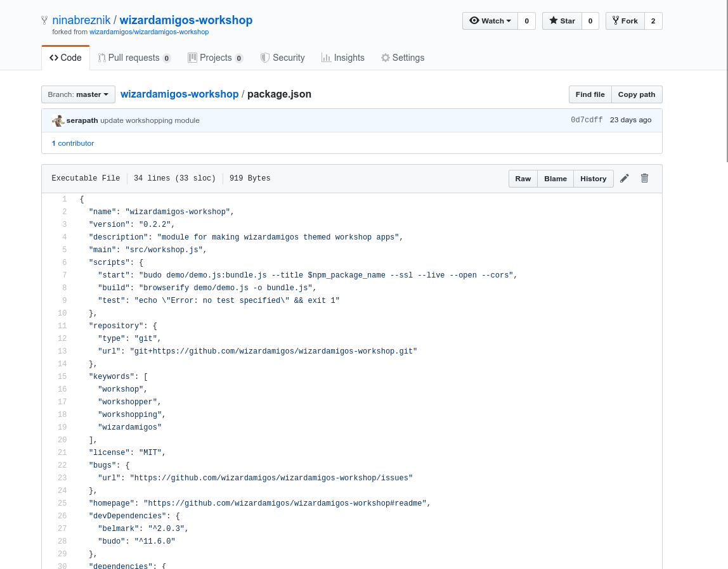This screenshot has height=569, width=728.
Task: Select line number 1
Action: [65, 200]
